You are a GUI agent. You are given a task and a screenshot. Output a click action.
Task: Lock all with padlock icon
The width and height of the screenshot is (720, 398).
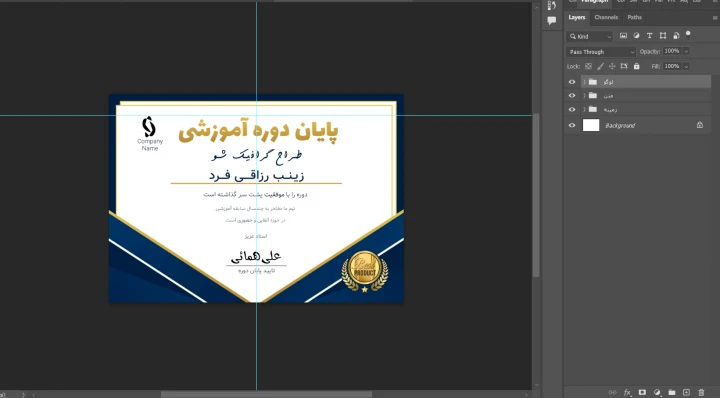click(x=636, y=66)
